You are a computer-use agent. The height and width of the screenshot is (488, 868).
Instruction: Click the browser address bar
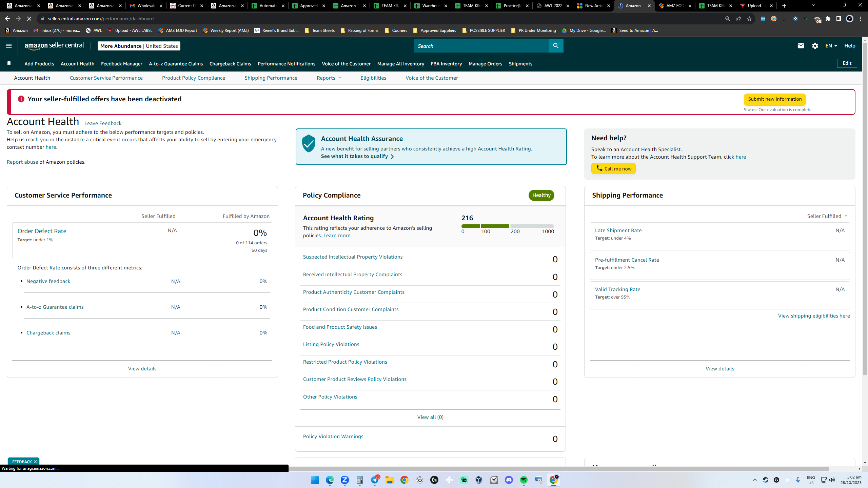tap(380, 19)
